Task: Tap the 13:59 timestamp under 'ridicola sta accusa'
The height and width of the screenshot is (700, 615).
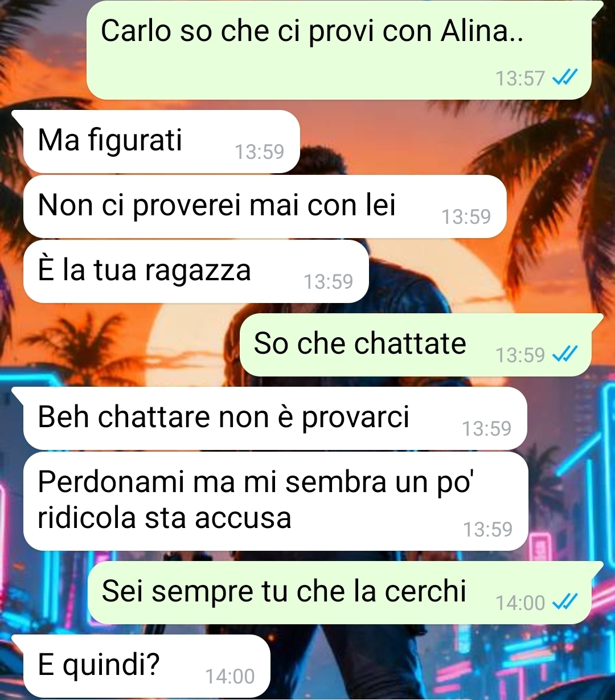Action: tap(487, 529)
